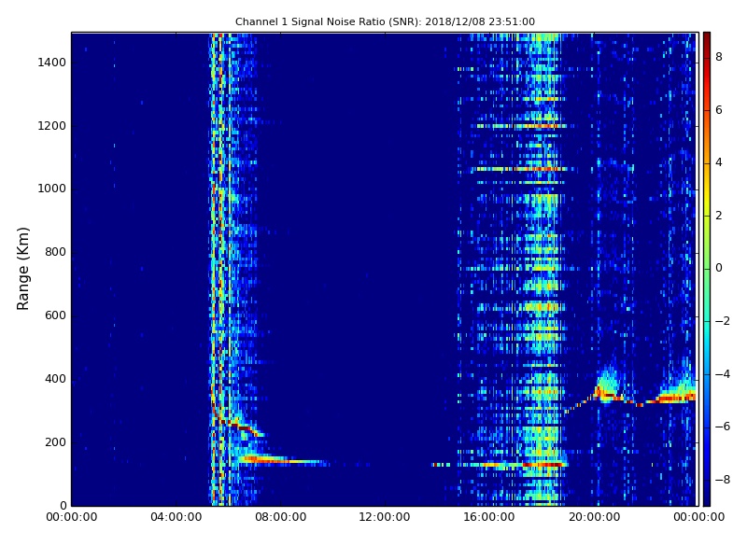Click the 04:00:00 time axis label
747x560 pixels.
pos(176,517)
